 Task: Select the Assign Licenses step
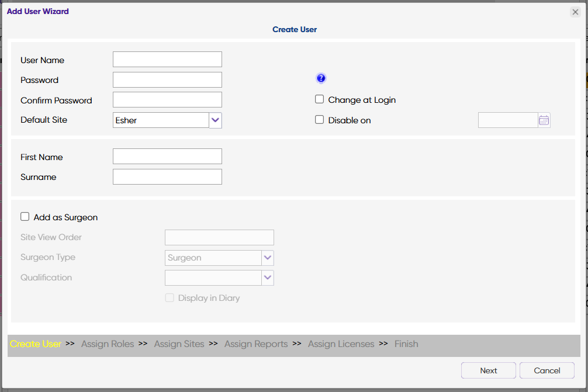point(341,344)
